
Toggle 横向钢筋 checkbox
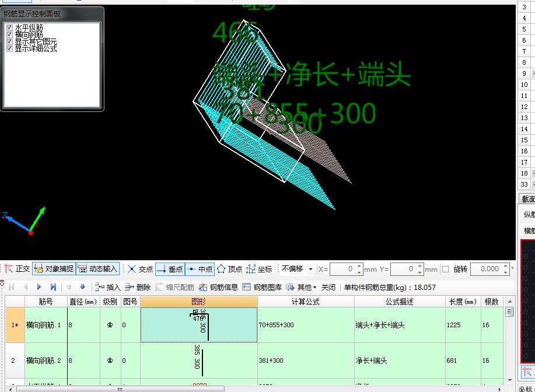[9, 34]
